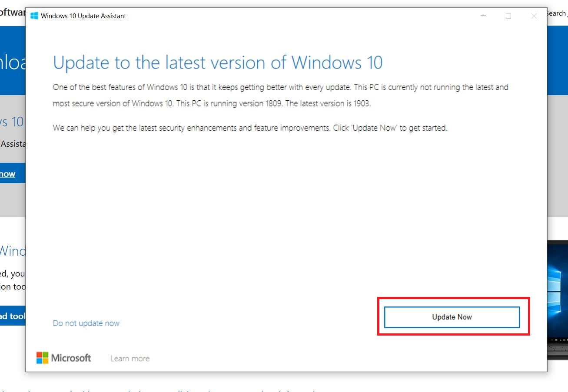Click the 'We can help you' sentence
Screen dimensions: 568x392
(x=250, y=128)
